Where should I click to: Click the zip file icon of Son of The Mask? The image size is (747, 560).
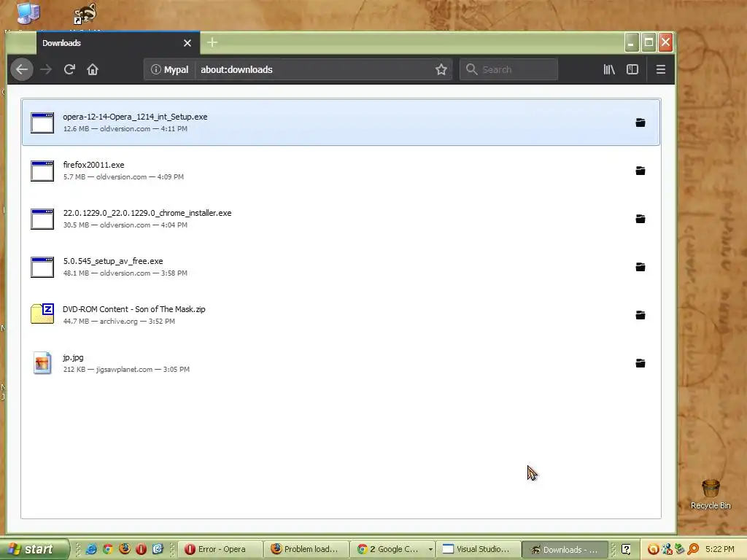coord(42,314)
